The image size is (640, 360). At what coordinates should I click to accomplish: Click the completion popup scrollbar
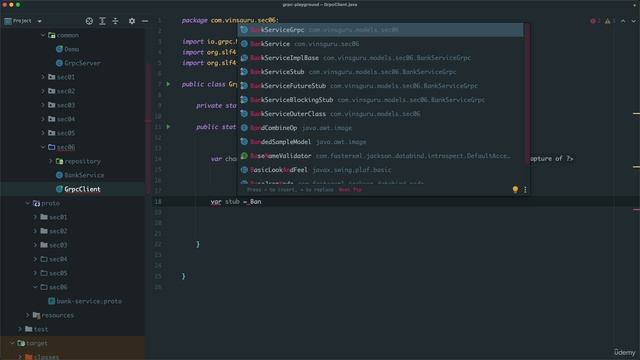(x=527, y=94)
